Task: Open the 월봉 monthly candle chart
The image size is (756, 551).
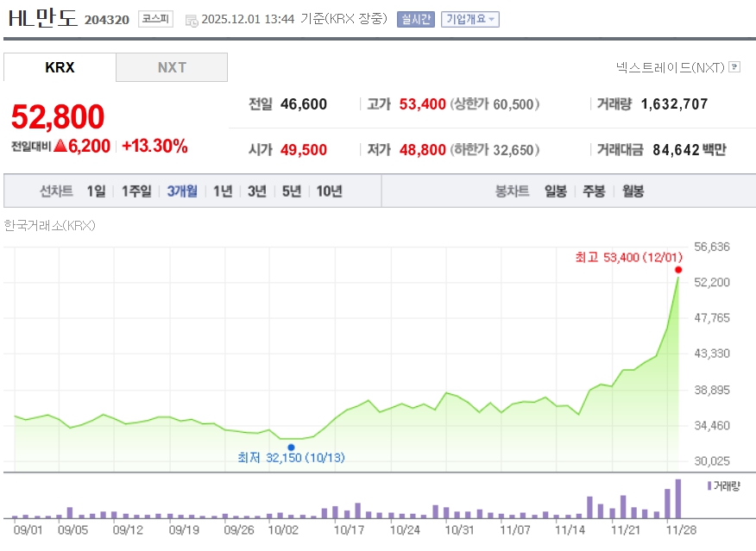Action: [x=633, y=191]
